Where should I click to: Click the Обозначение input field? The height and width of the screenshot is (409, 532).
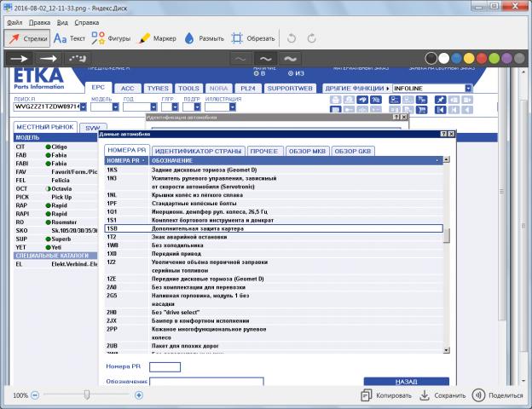click(206, 382)
